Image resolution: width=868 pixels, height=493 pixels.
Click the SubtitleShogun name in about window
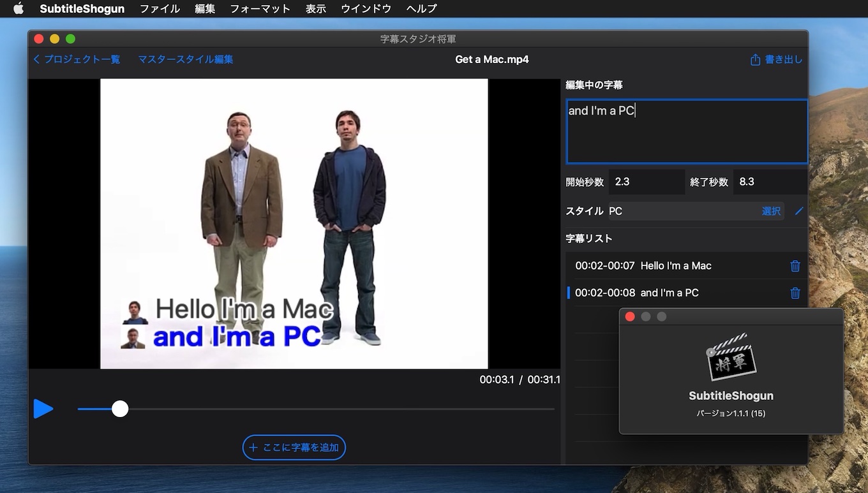[731, 395]
